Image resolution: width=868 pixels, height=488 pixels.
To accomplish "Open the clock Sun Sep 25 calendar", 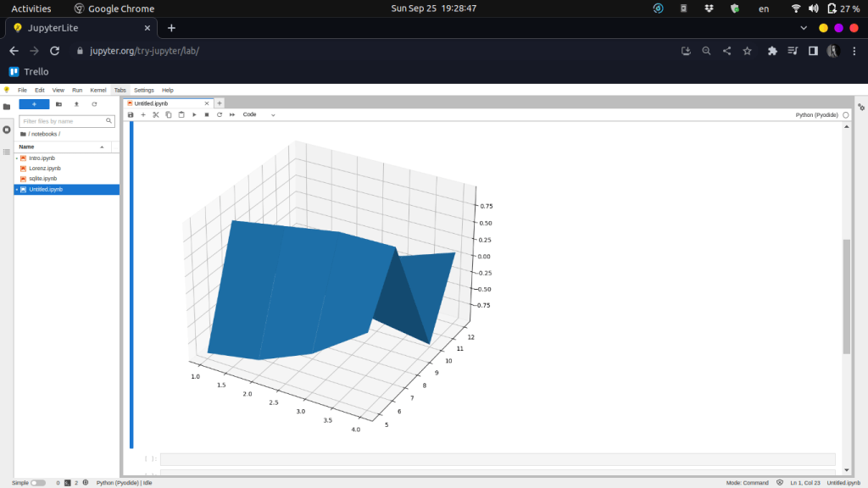I will coord(433,8).
